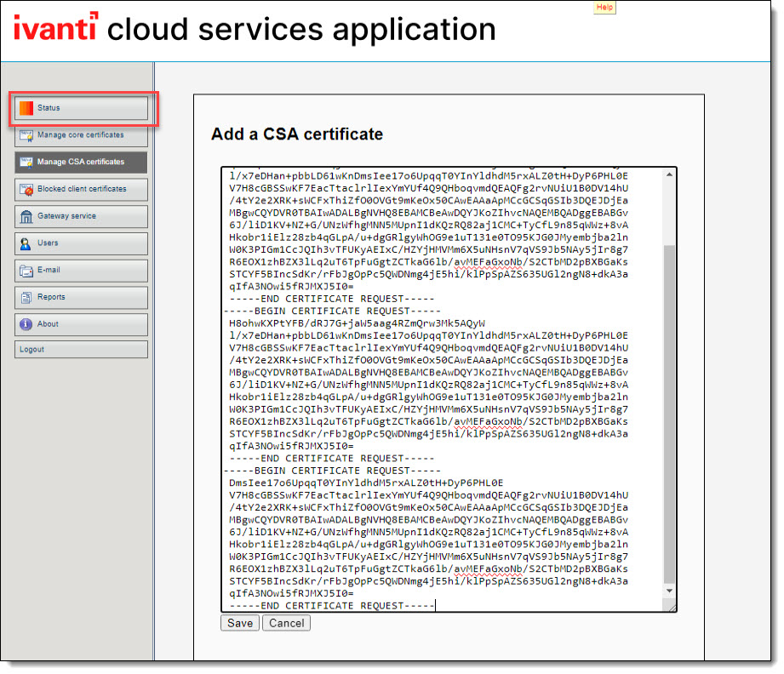
Task: Click inside the certificate request text area
Action: (443, 383)
